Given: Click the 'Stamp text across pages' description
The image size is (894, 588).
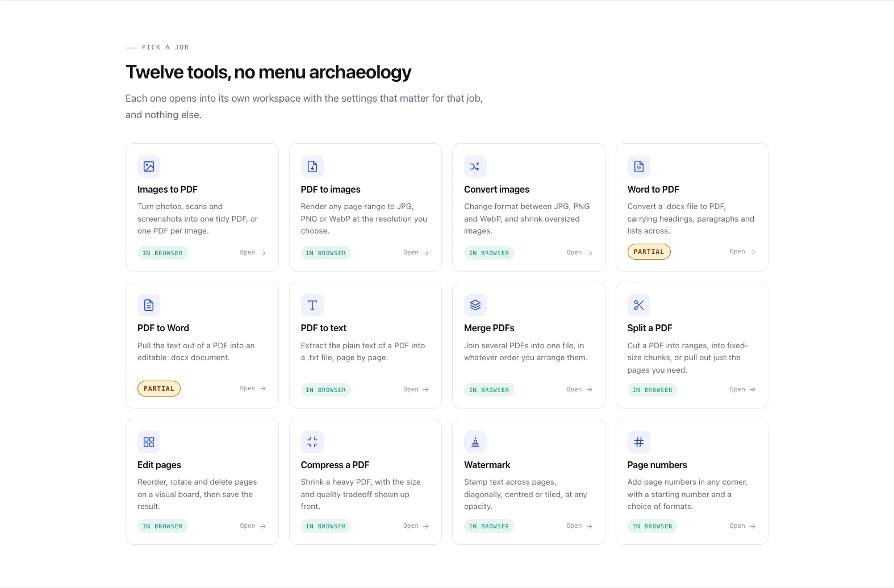Looking at the screenshot, I should pos(525,494).
